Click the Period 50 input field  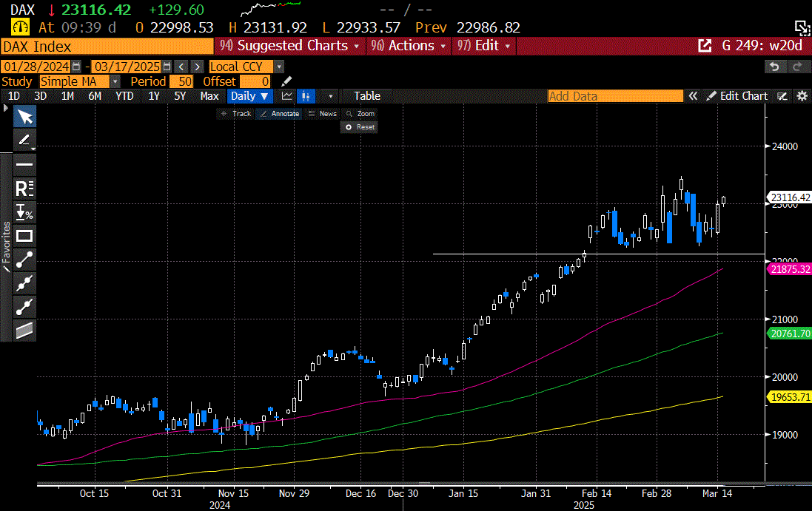pyautogui.click(x=180, y=81)
